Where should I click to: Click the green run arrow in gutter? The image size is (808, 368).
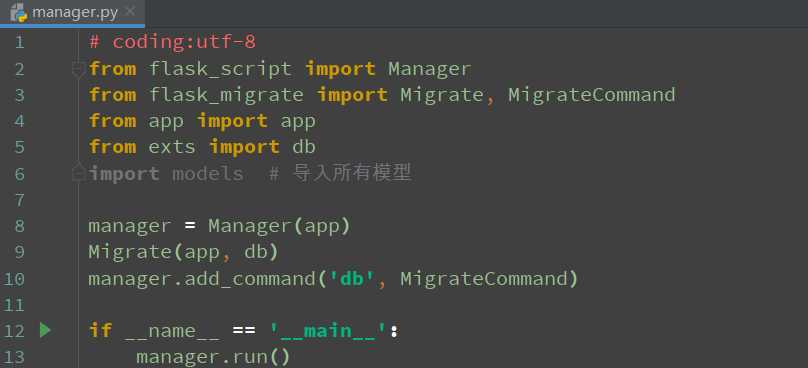tap(45, 330)
